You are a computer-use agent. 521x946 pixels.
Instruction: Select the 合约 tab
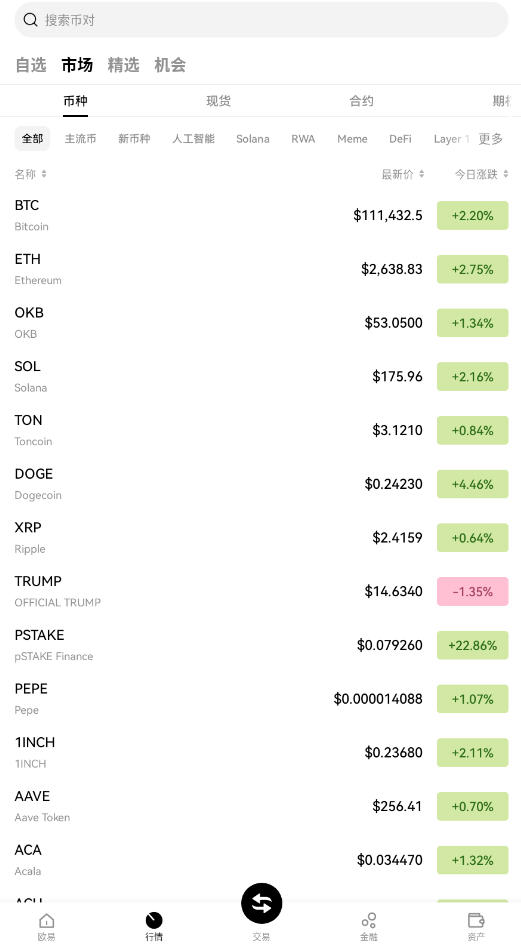(x=361, y=101)
